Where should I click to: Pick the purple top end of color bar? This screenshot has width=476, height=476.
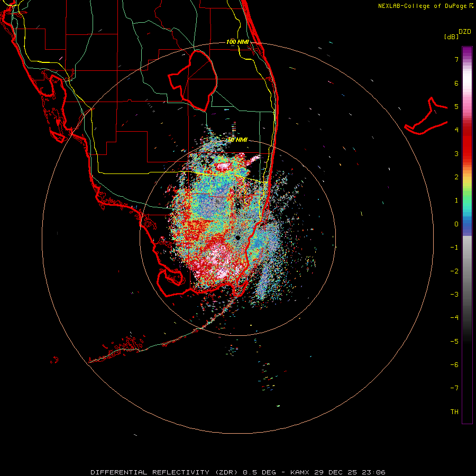467,50
